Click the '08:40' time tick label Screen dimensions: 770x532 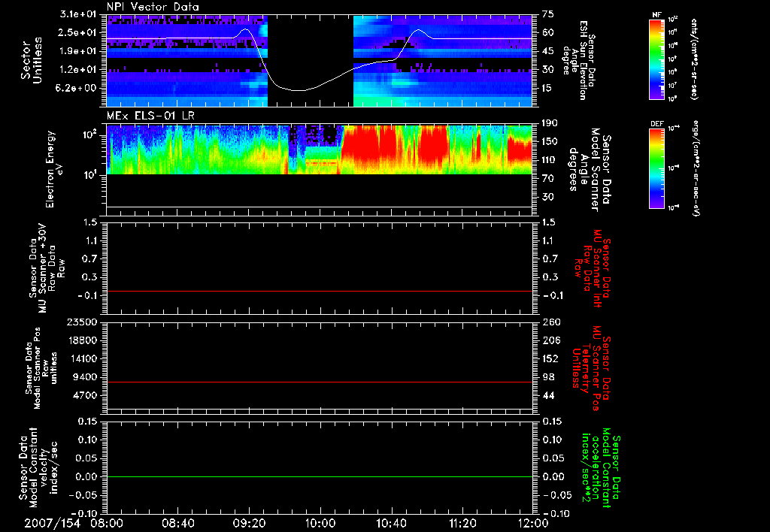pos(177,523)
